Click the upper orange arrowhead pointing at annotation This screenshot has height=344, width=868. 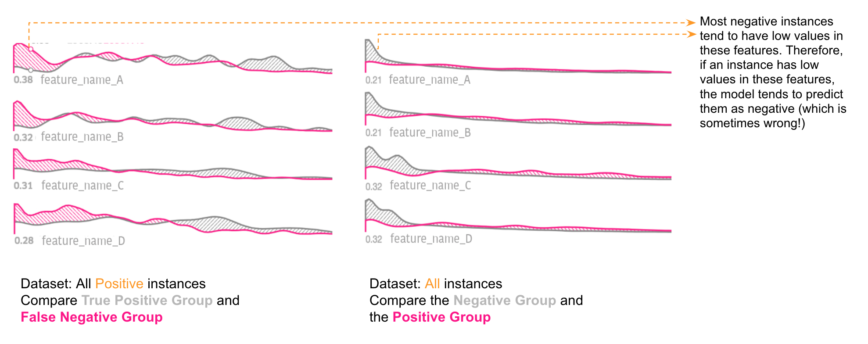[691, 22]
